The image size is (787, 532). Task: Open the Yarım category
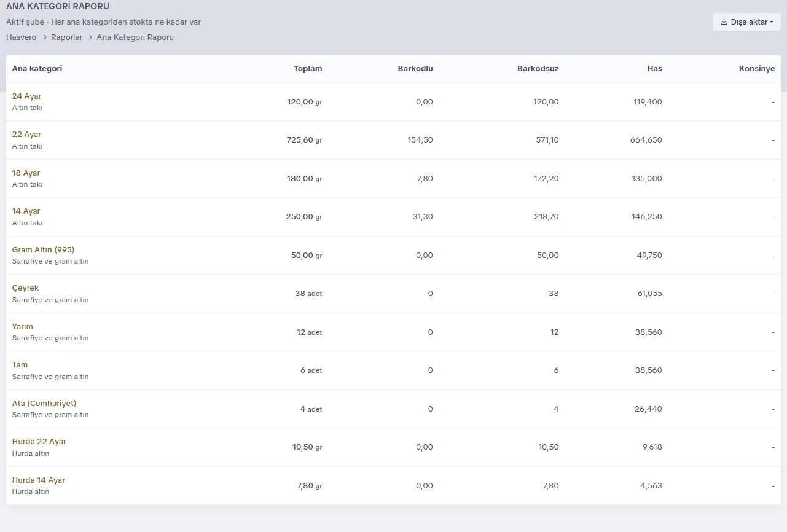(23, 327)
